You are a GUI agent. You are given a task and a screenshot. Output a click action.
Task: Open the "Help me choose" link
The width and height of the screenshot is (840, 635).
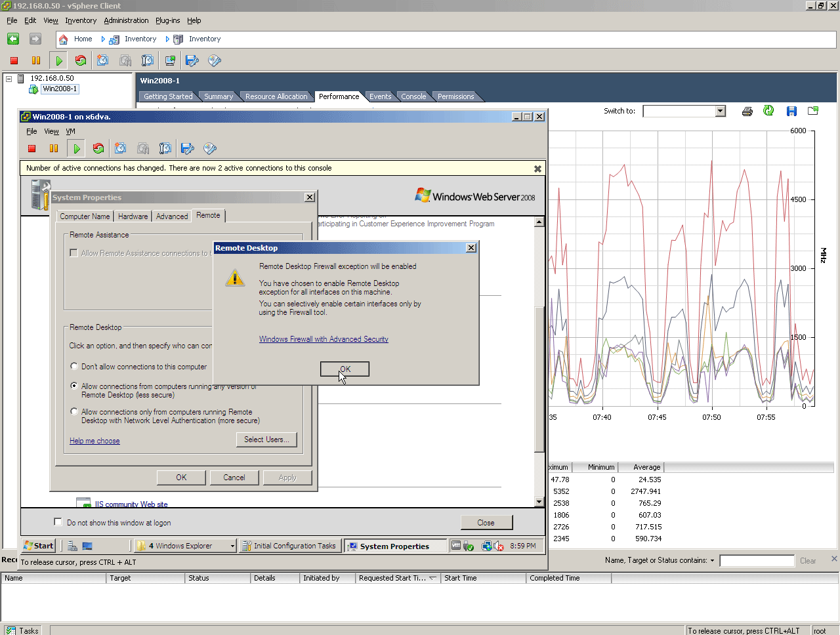[x=94, y=441]
